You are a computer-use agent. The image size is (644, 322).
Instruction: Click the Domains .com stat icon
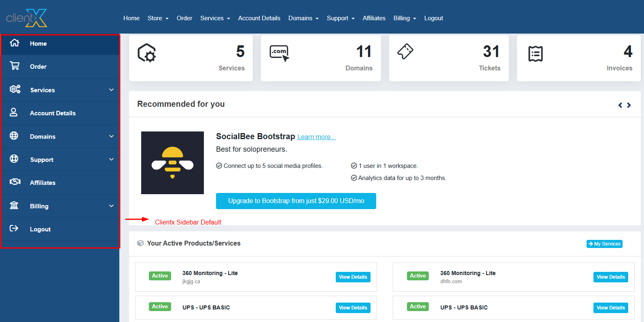tap(279, 53)
